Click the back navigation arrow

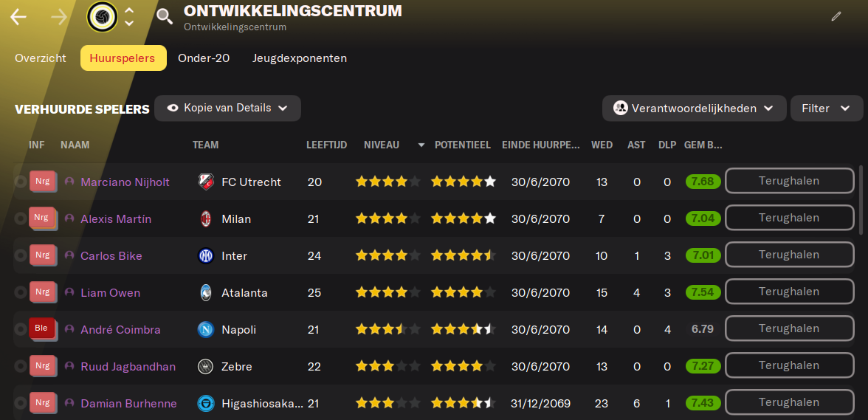(x=18, y=17)
